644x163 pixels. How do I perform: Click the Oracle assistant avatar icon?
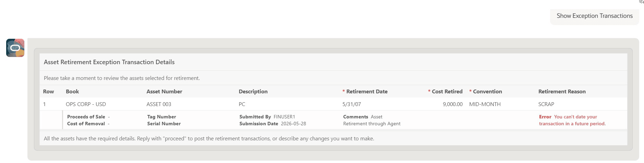tap(15, 48)
